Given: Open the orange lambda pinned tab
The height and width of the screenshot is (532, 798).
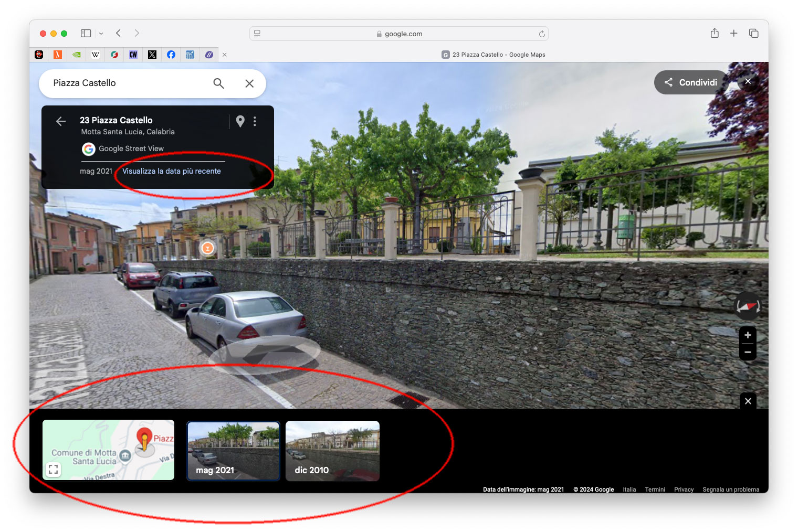Looking at the screenshot, I should pos(58,55).
